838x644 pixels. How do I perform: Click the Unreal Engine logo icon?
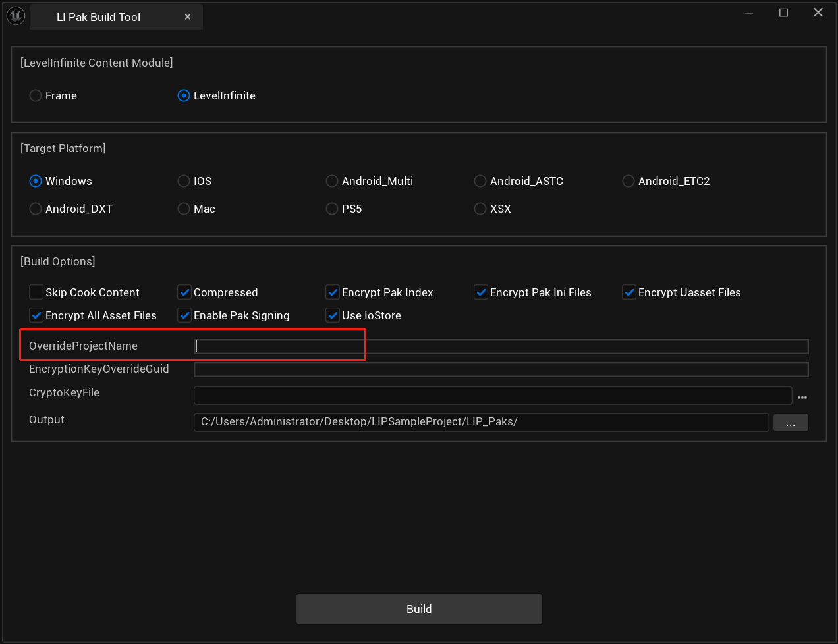(x=16, y=16)
